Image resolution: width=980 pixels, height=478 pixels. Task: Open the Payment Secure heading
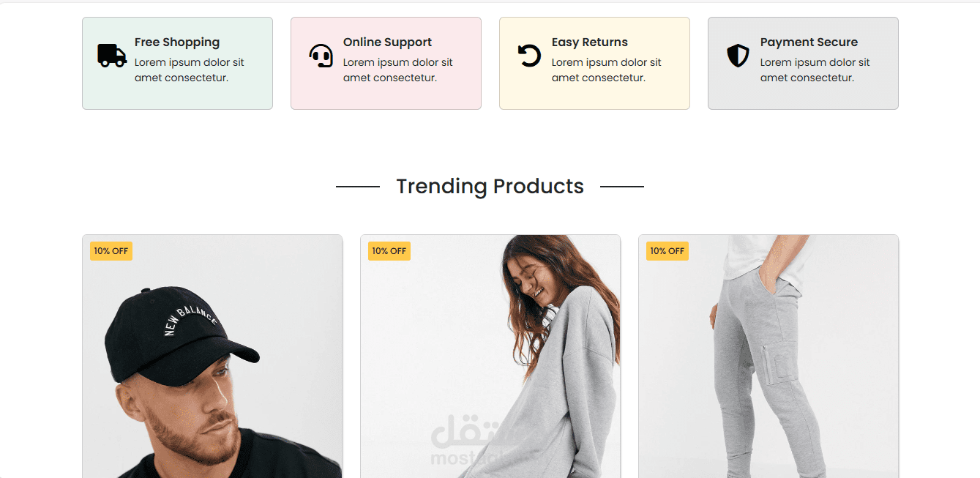(x=809, y=42)
